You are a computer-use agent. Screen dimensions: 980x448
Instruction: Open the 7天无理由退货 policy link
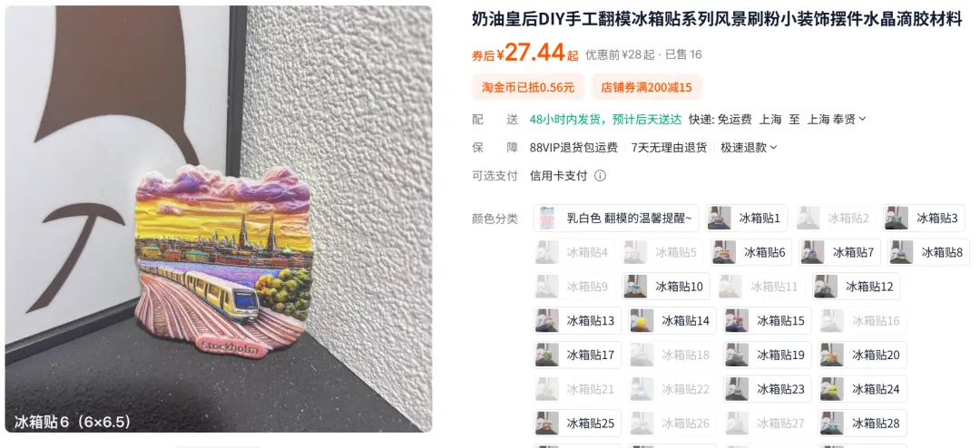click(x=669, y=148)
